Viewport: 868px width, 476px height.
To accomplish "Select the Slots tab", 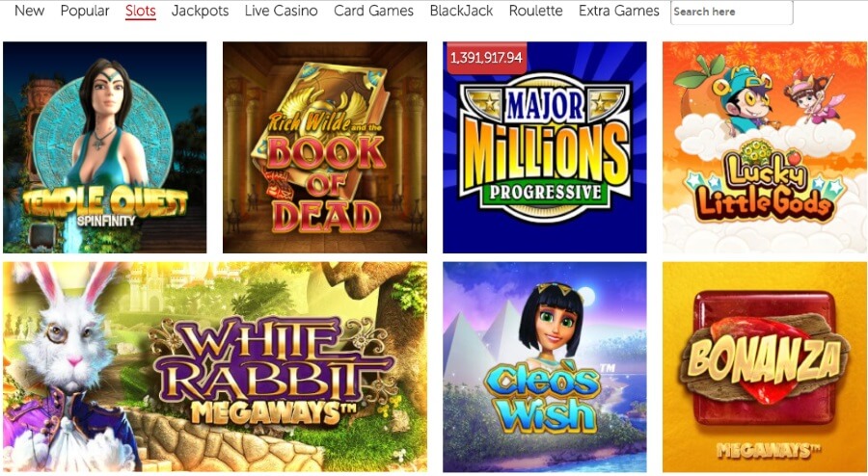I will click(141, 11).
